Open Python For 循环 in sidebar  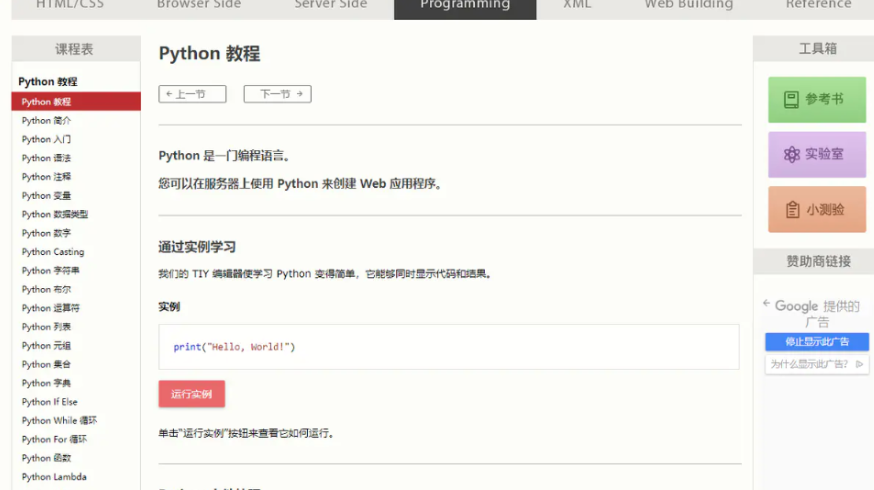54,439
